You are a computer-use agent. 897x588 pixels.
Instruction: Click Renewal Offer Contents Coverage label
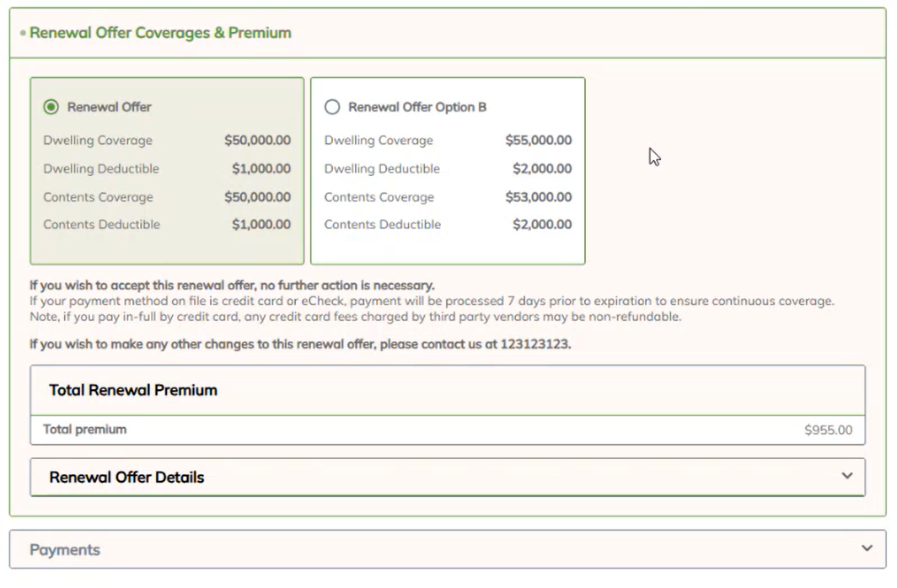pos(99,197)
